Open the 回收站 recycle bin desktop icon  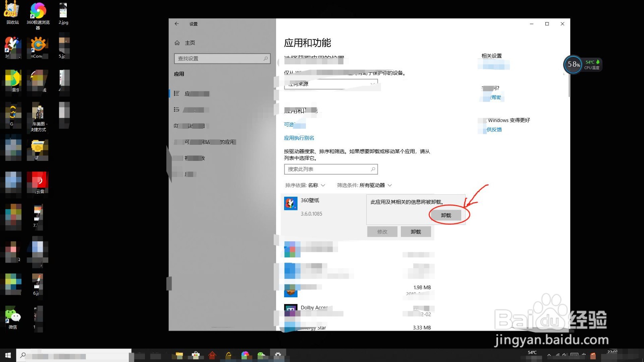click(x=12, y=12)
